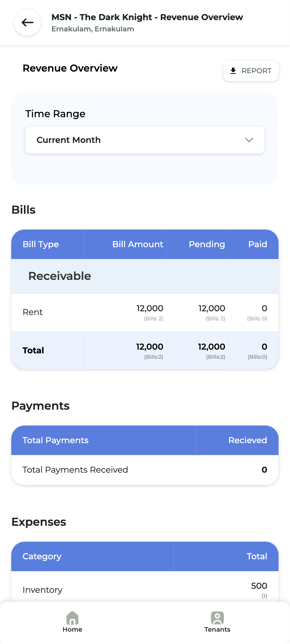
Task: Switch to the Home tab label
Action: 72,630
